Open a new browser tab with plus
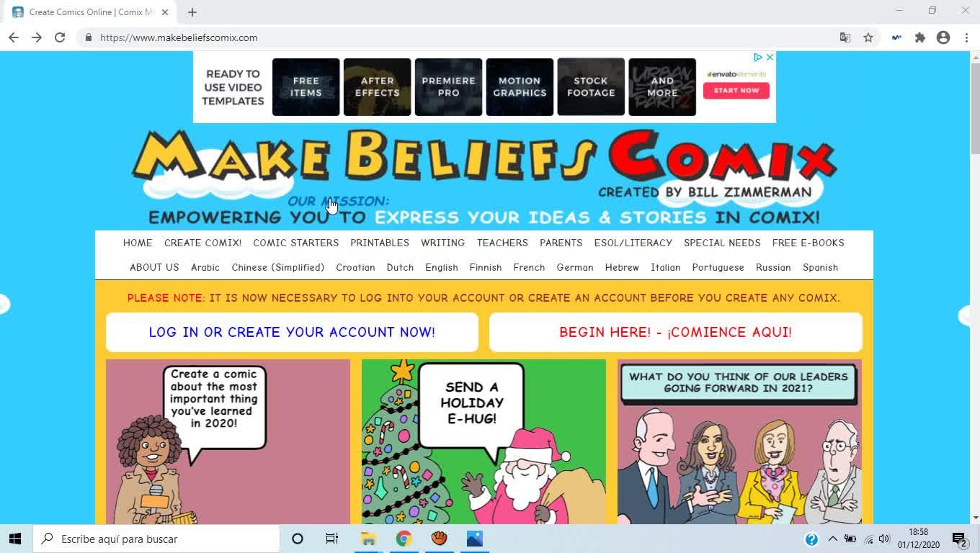 192,12
